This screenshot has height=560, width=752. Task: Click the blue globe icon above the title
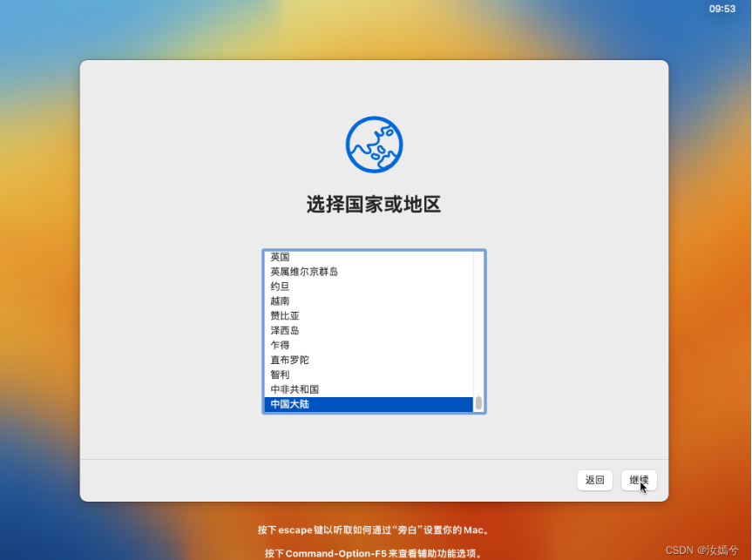[x=374, y=144]
